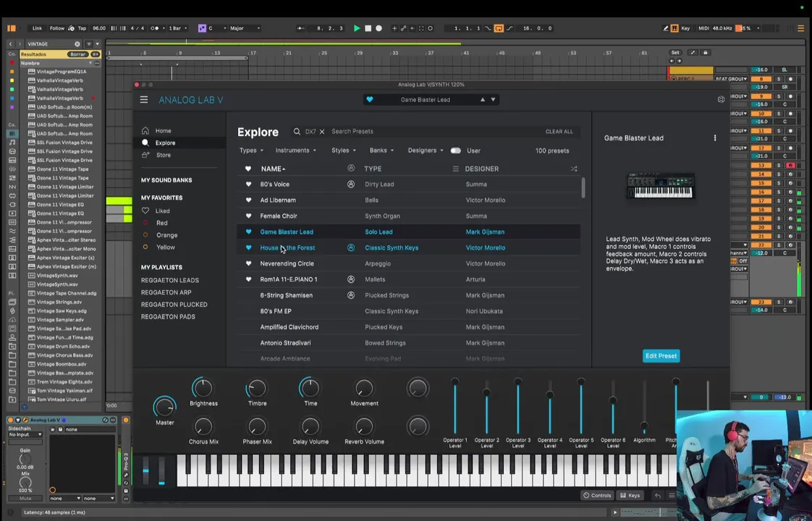This screenshot has width=812, height=521.
Task: Click CLEAR ALL filters
Action: pos(559,132)
